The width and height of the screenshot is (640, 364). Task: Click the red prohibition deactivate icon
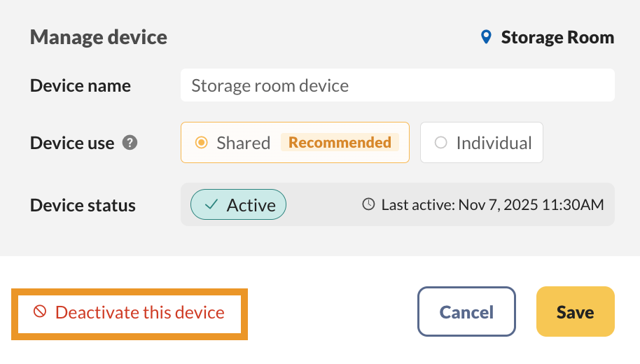[x=40, y=311]
